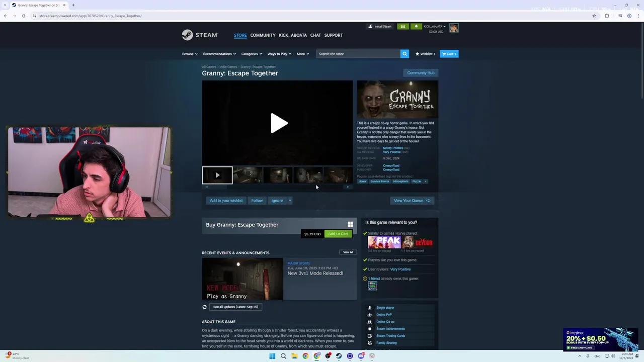Open CHAT in Steam header

coord(315,35)
